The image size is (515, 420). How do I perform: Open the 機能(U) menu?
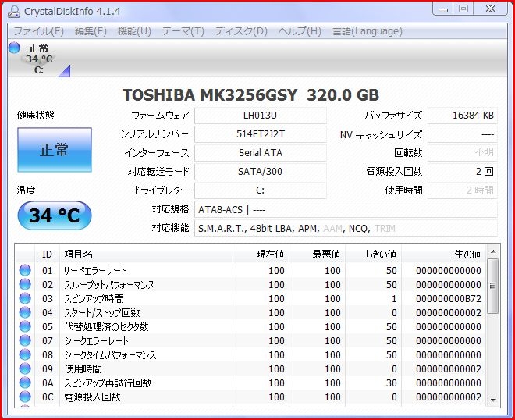(x=134, y=31)
